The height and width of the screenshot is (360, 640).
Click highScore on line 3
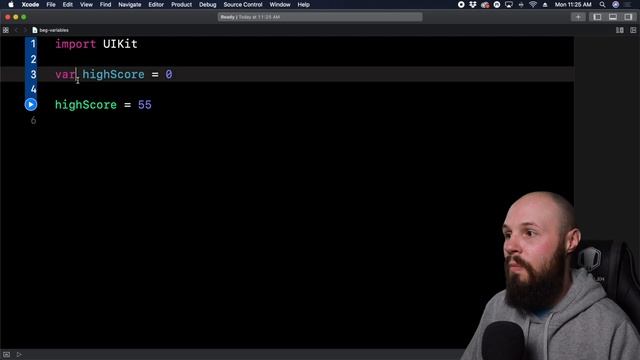click(113, 74)
